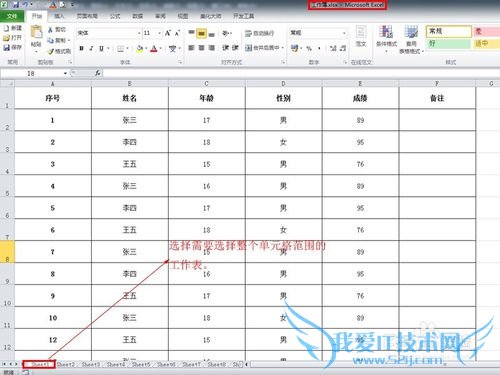Click the online template 范文 icon
The height and width of the screenshot is (375, 500).
361,33
